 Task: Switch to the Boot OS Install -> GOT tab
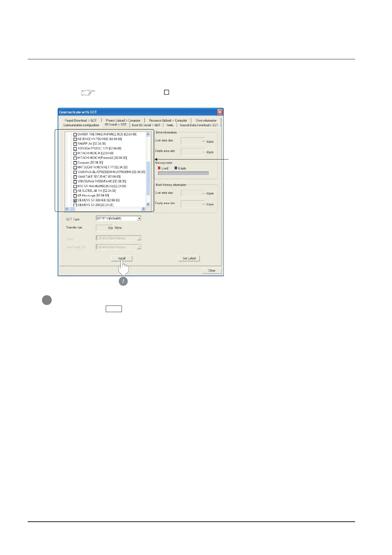click(x=146, y=125)
